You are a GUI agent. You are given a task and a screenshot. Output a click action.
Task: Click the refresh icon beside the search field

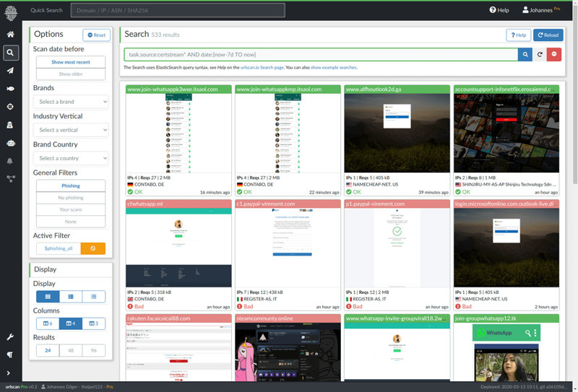coord(540,55)
